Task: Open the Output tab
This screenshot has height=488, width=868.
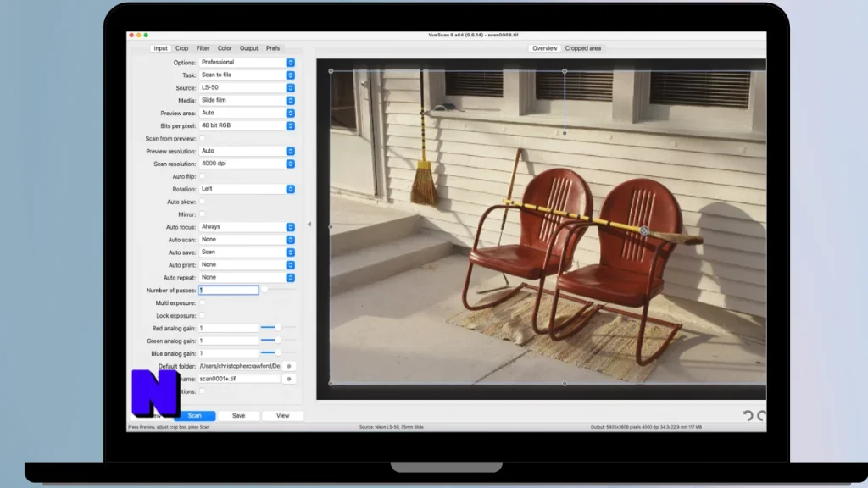Action: click(248, 48)
